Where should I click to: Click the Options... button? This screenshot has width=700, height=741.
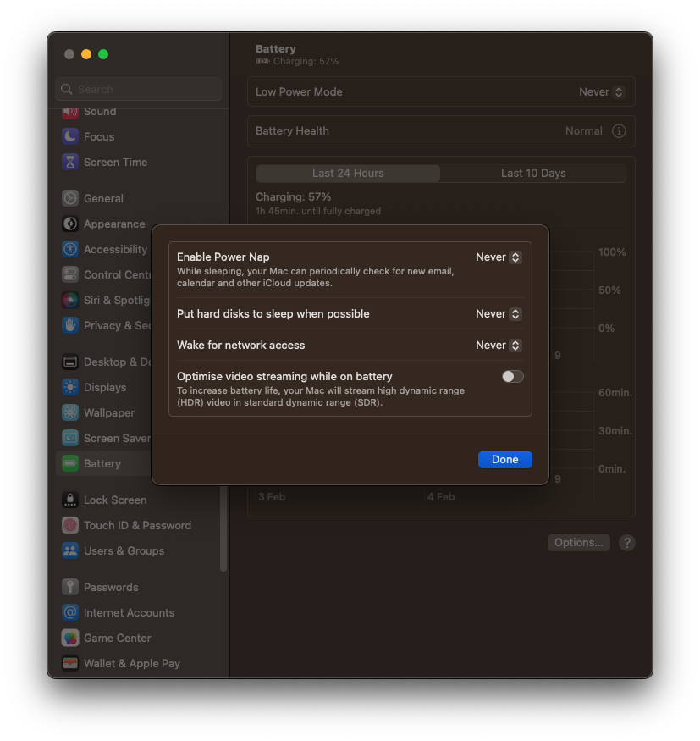[578, 543]
